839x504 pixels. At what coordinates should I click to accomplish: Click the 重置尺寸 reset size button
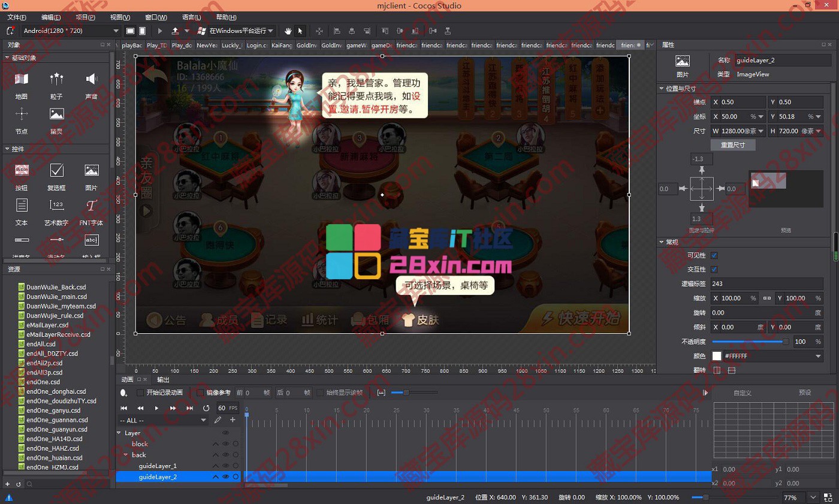click(x=733, y=145)
